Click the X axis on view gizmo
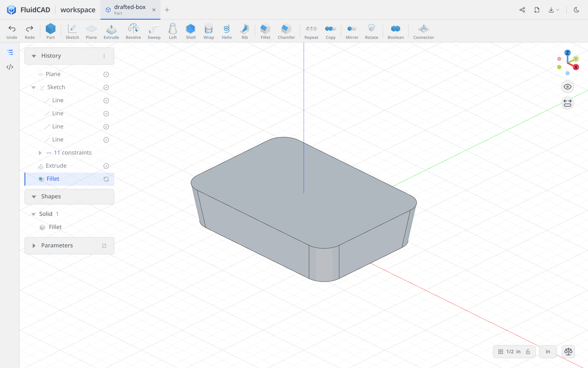The width and height of the screenshot is (588, 368). (x=576, y=67)
